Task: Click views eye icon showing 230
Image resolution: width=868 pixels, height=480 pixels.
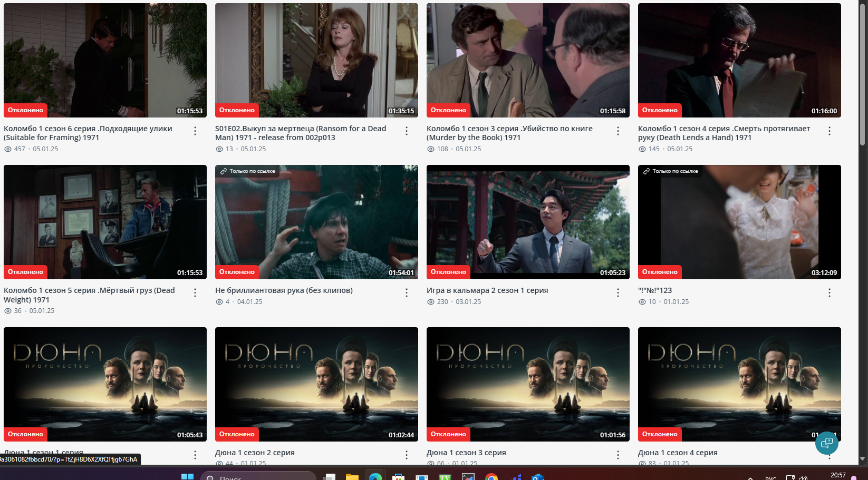Action: pyautogui.click(x=431, y=302)
